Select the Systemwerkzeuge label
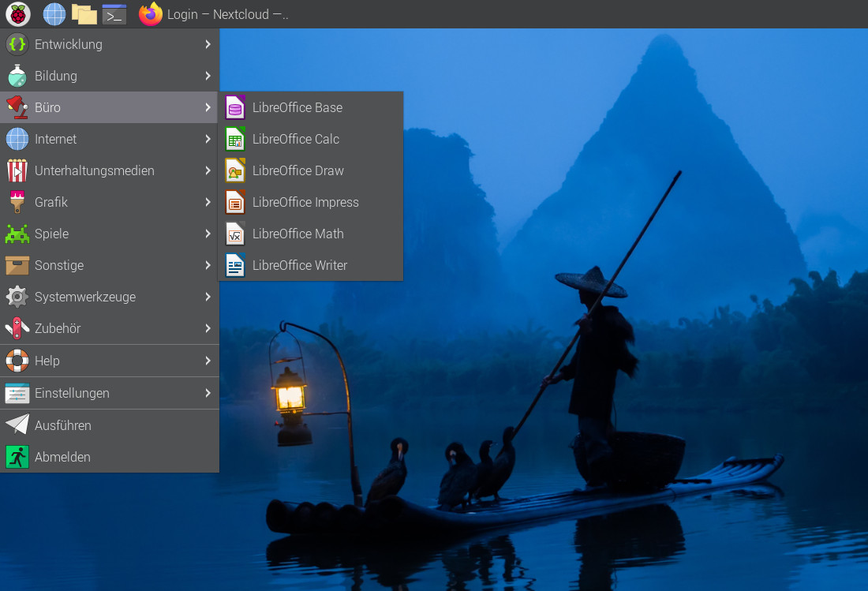The image size is (868, 591). coord(85,297)
